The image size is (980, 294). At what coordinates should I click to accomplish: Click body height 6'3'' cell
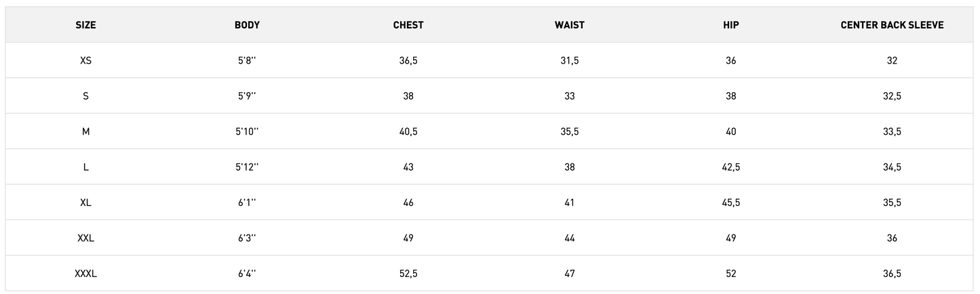point(247,238)
